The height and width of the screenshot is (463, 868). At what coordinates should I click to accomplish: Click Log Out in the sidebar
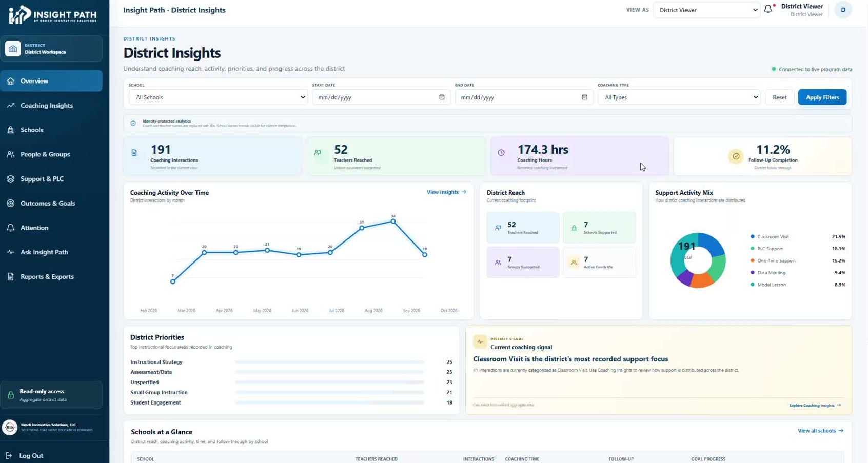click(x=31, y=456)
